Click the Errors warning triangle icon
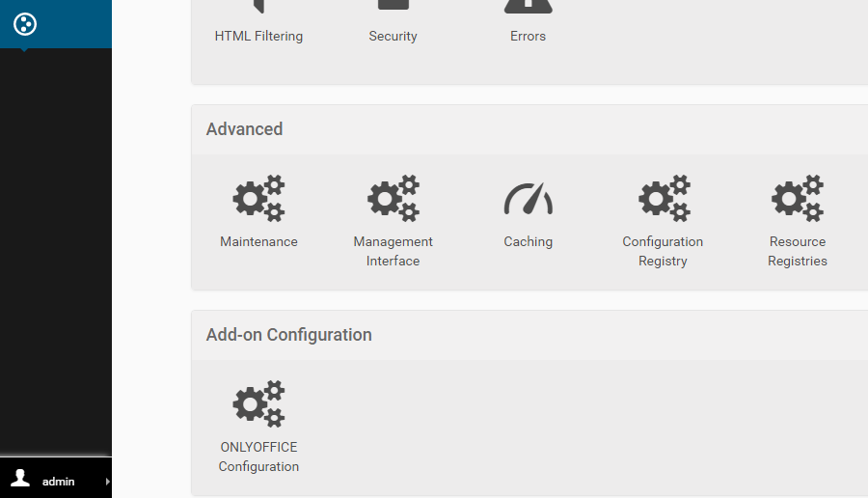868x498 pixels. point(529,6)
